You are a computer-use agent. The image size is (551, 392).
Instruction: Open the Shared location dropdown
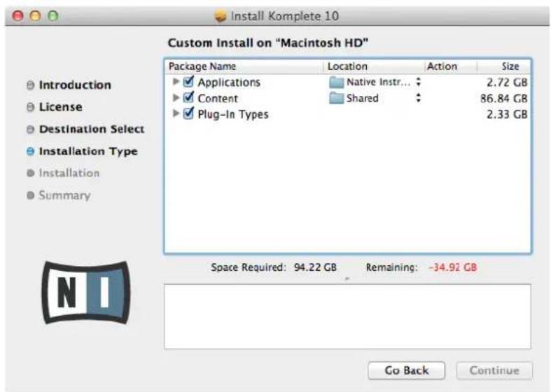(x=418, y=97)
